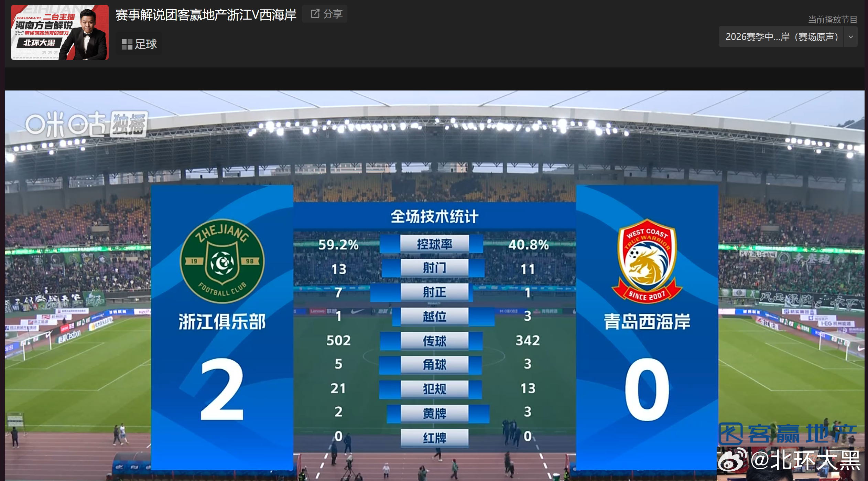Open the 足球 category grid icon
The image size is (868, 481).
pyautogui.click(x=127, y=44)
